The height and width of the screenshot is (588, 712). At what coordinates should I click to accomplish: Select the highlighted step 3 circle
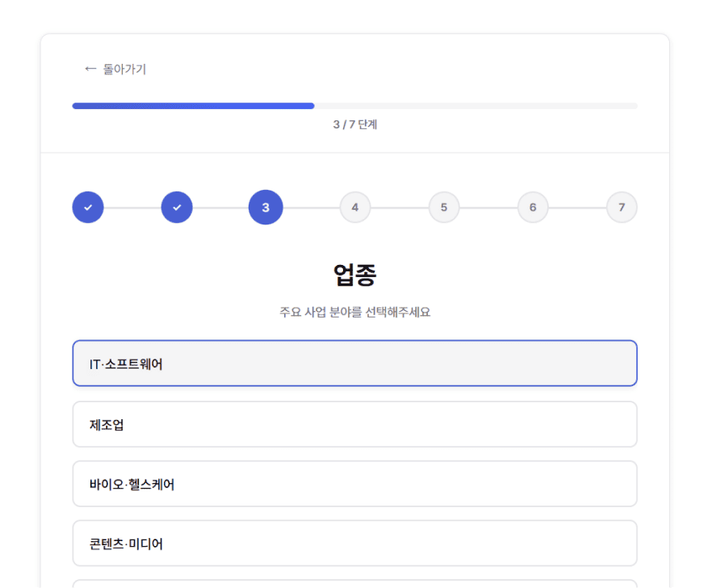(x=266, y=207)
